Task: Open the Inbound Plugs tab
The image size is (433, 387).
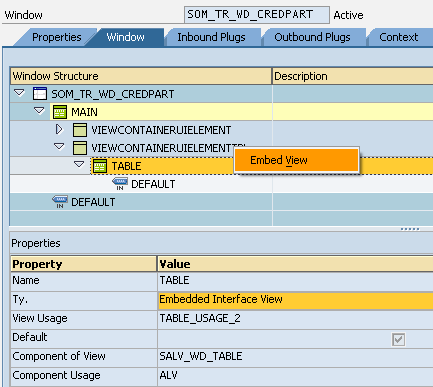Action: click(x=211, y=37)
